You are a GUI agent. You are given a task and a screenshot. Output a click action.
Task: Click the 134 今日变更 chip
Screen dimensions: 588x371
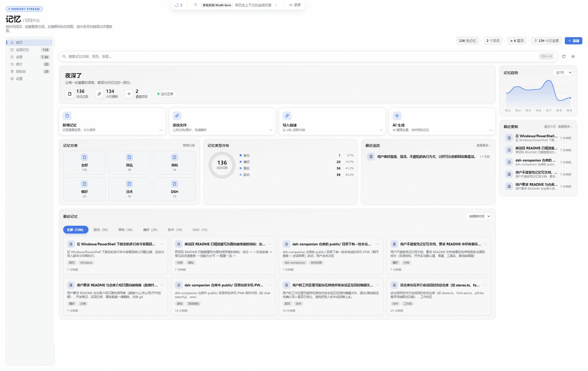point(546,41)
